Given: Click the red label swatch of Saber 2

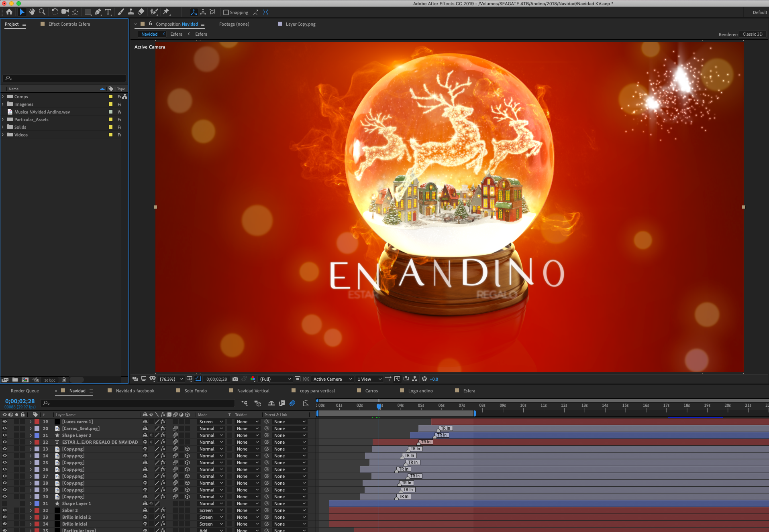Looking at the screenshot, I should pos(37,510).
